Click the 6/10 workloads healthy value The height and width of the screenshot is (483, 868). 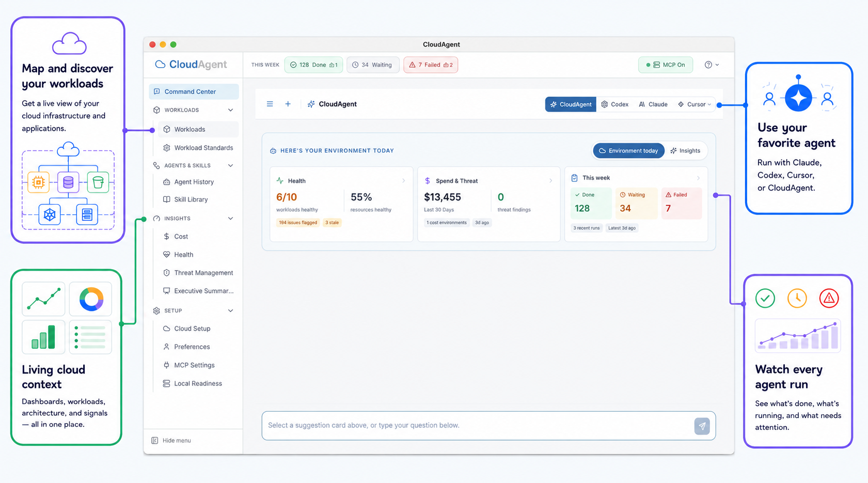tap(287, 197)
